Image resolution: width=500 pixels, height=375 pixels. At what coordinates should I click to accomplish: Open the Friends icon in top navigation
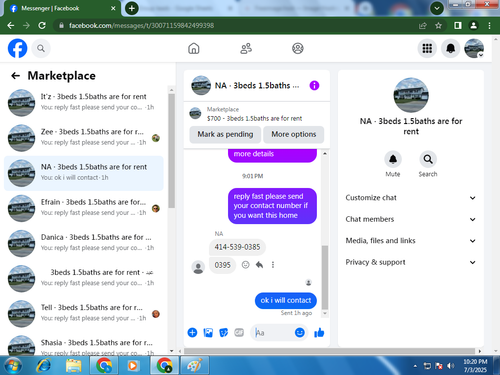click(246, 48)
